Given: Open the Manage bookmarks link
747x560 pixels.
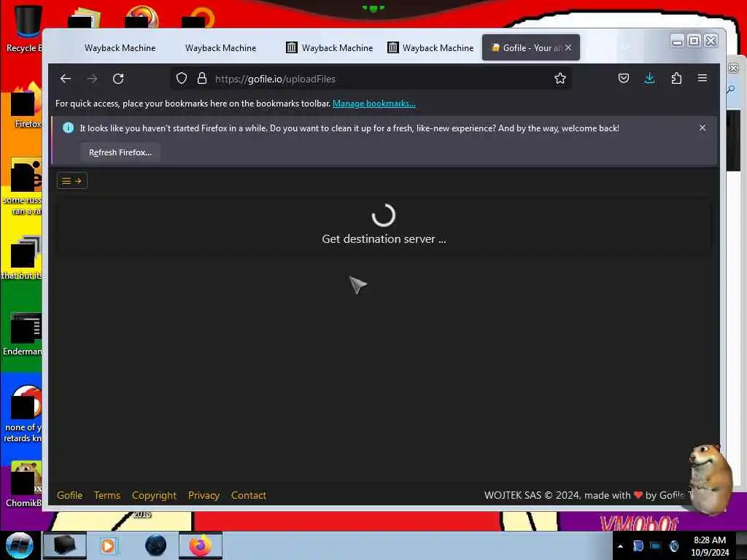Looking at the screenshot, I should click(374, 104).
